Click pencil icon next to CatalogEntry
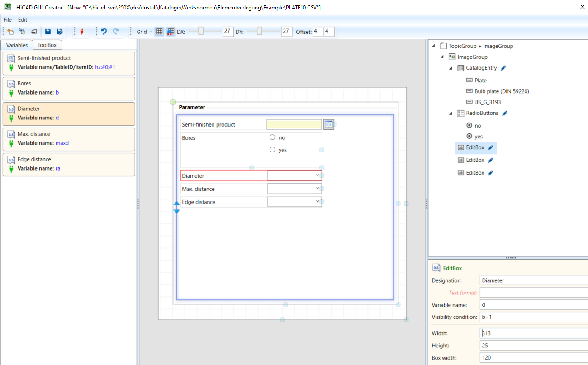Screen dimensions: 588x365 pos(503,68)
